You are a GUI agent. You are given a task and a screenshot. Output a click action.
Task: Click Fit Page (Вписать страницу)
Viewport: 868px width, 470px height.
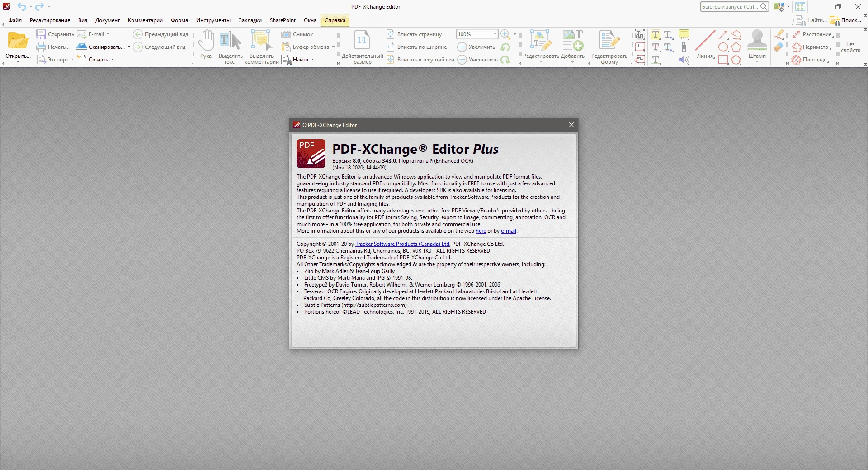[x=415, y=34]
